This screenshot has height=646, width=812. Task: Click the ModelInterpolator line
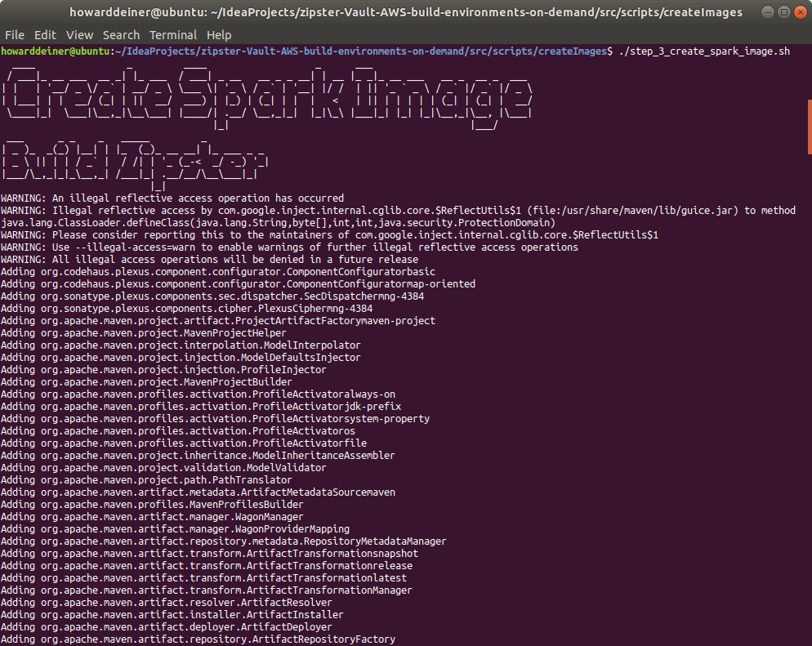coord(181,345)
